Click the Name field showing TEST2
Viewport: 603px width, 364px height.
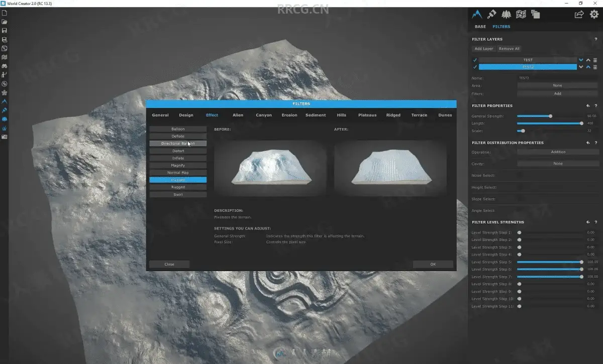(558, 78)
